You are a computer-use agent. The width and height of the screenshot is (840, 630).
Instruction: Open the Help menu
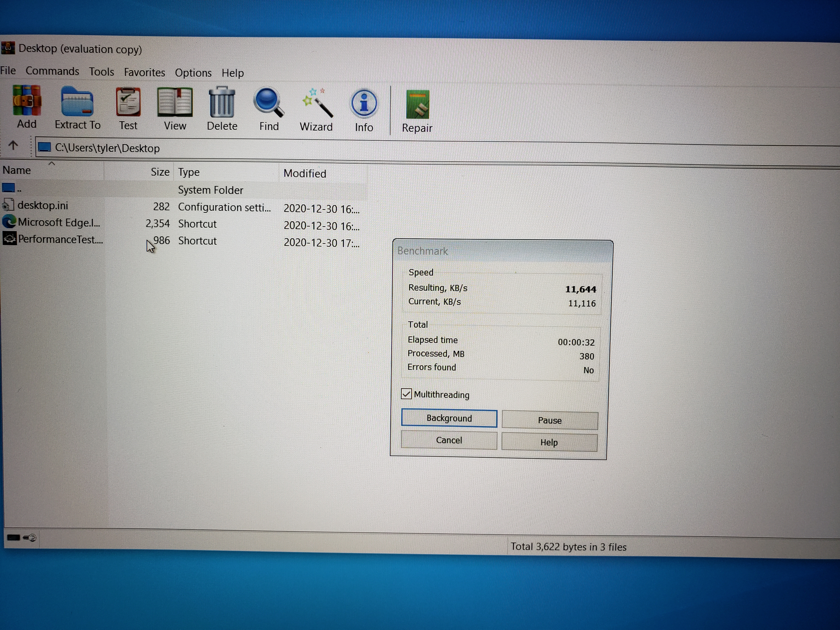(232, 73)
